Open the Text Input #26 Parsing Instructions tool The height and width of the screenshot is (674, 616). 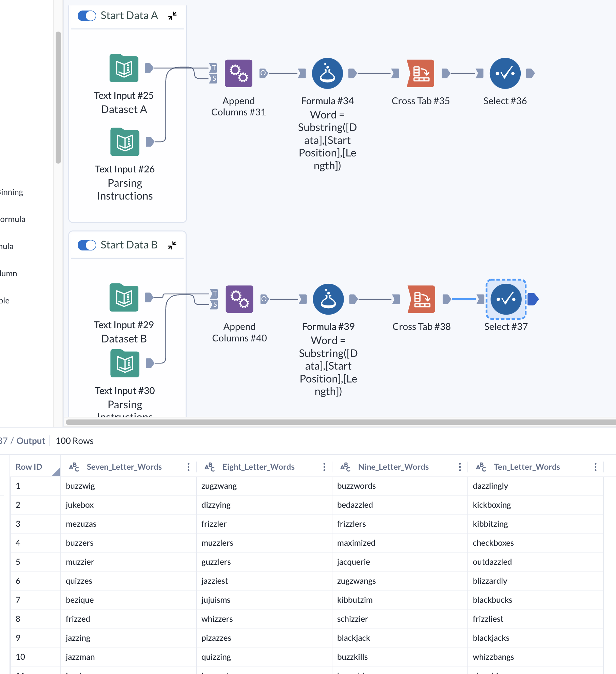point(124,143)
